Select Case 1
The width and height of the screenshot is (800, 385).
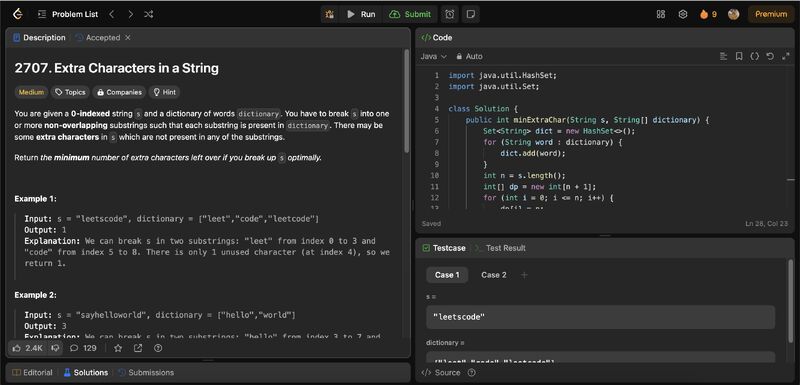[x=447, y=275]
